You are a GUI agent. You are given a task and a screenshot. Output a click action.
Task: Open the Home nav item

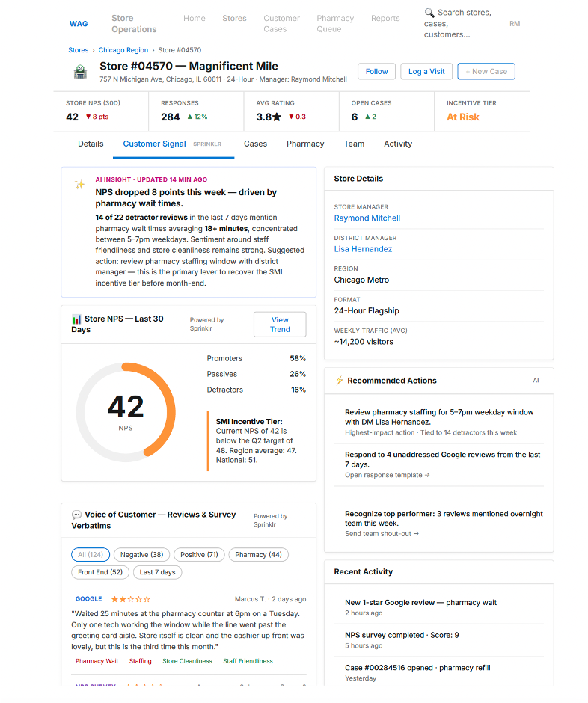click(x=195, y=19)
